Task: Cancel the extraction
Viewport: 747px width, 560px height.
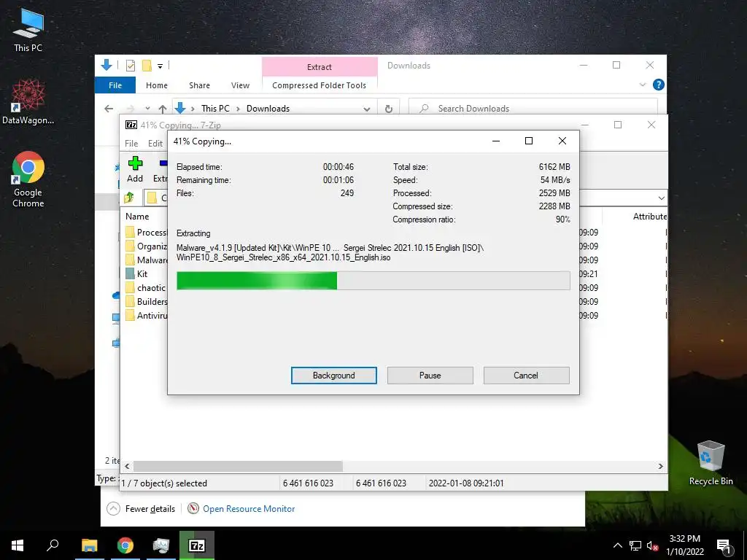Action: [x=526, y=376]
